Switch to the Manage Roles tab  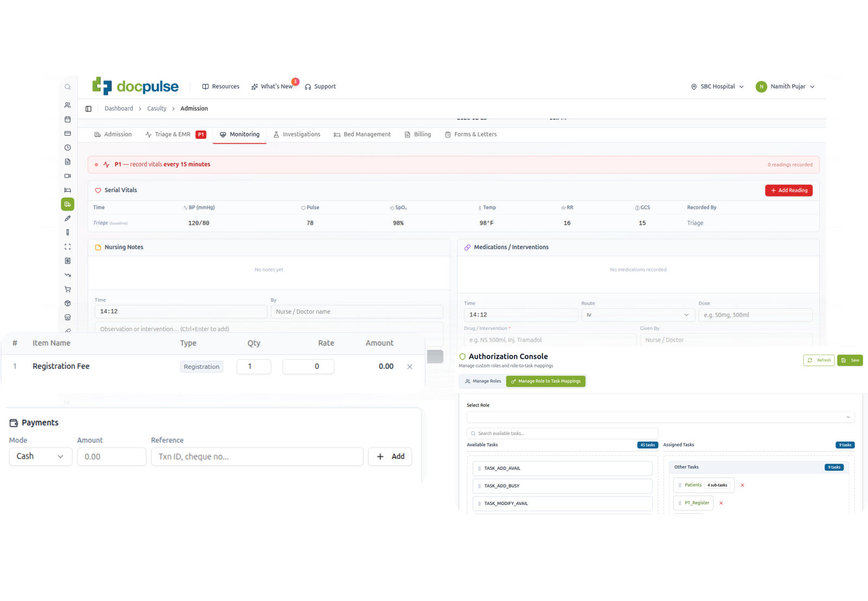(483, 381)
